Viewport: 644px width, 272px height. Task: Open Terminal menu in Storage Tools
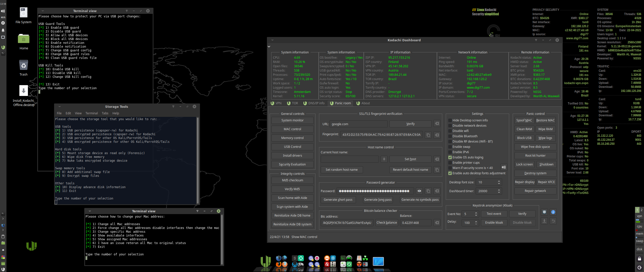tap(92, 113)
